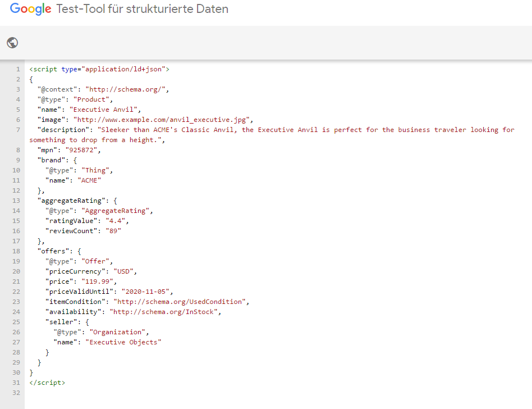Click the "Thing" type value
Image resolution: width=532 pixels, height=409 pixels.
(x=95, y=171)
